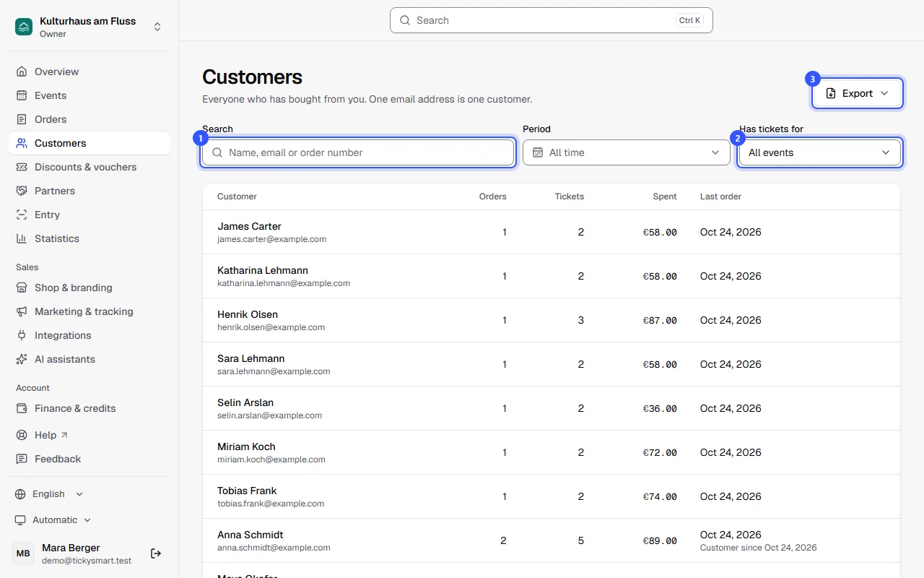
Task: Click the Marketing & tracking megaphone icon
Action: [22, 311]
